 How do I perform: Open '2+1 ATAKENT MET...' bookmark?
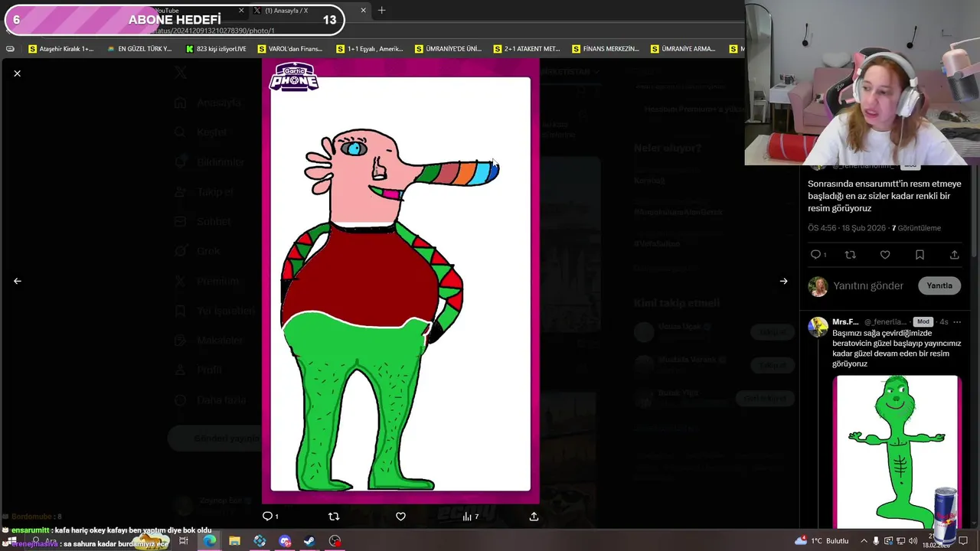pyautogui.click(x=526, y=49)
